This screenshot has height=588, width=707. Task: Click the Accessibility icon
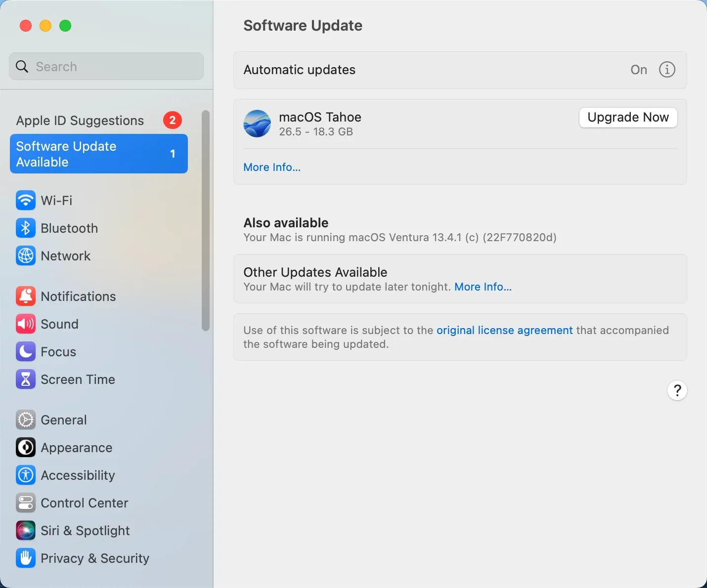point(26,475)
